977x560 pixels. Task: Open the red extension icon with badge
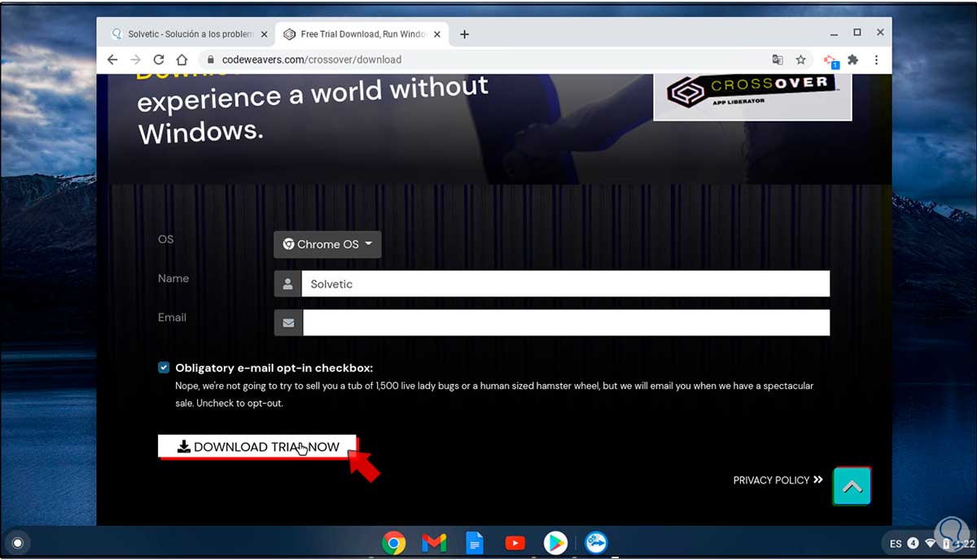(x=830, y=60)
